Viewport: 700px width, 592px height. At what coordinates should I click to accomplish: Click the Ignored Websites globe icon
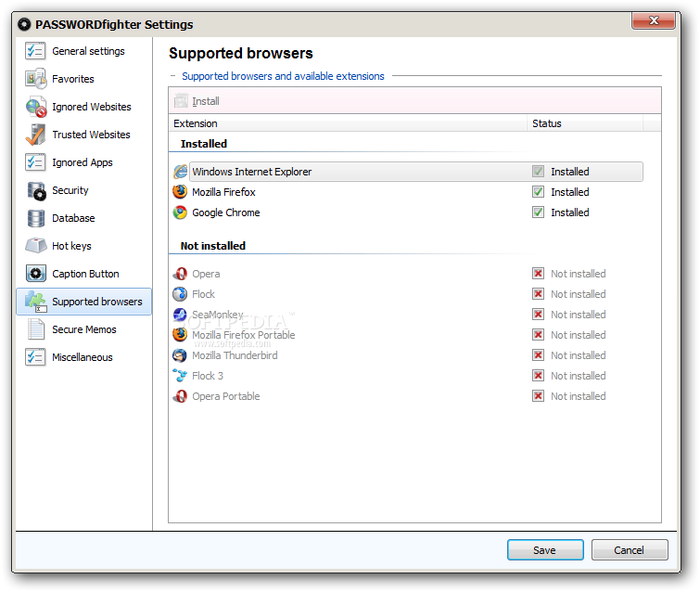36,107
